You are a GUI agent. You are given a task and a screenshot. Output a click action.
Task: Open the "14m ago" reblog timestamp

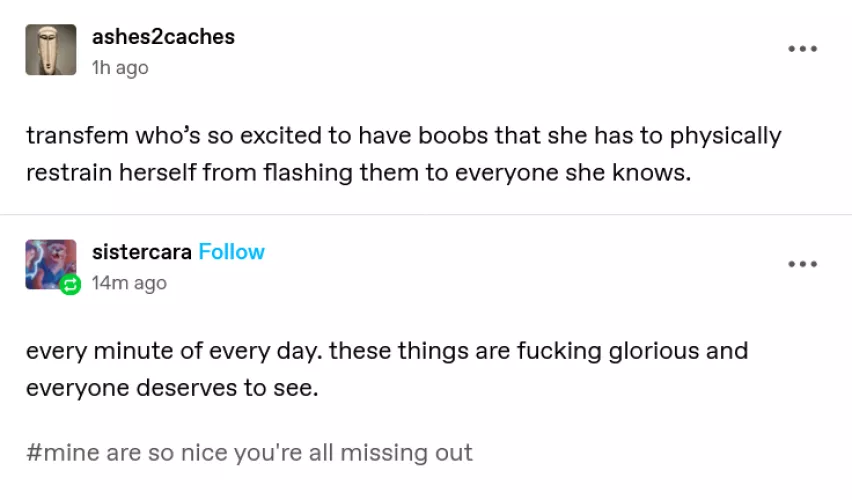click(129, 283)
